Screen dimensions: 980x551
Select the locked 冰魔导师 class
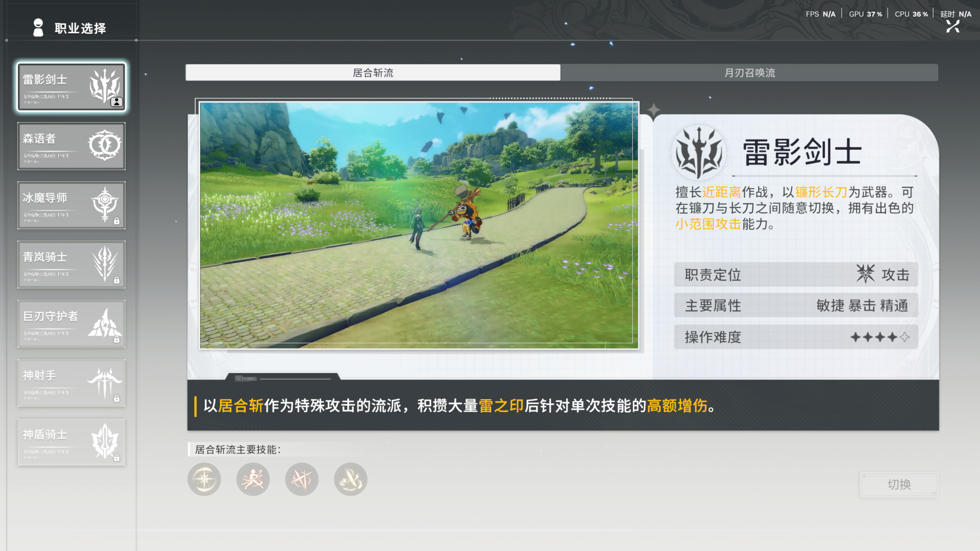pos(71,205)
